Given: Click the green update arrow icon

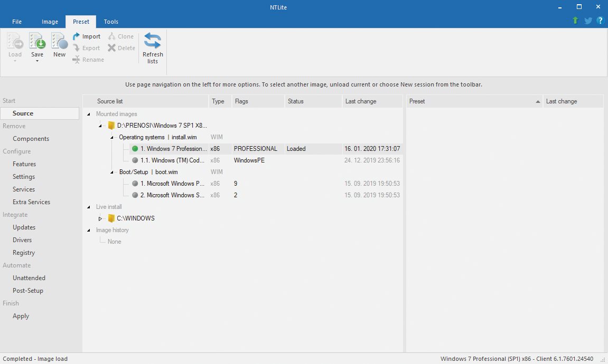Looking at the screenshot, I should click(x=575, y=21).
